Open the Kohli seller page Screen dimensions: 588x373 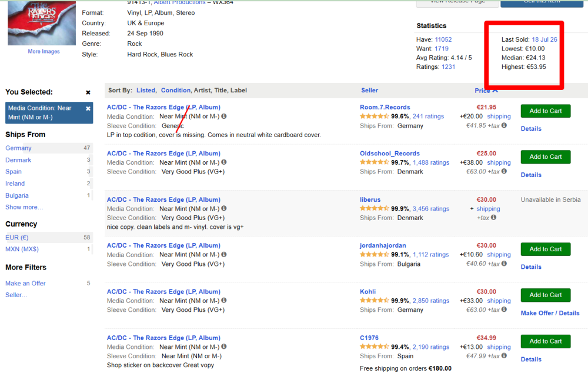pyautogui.click(x=368, y=292)
